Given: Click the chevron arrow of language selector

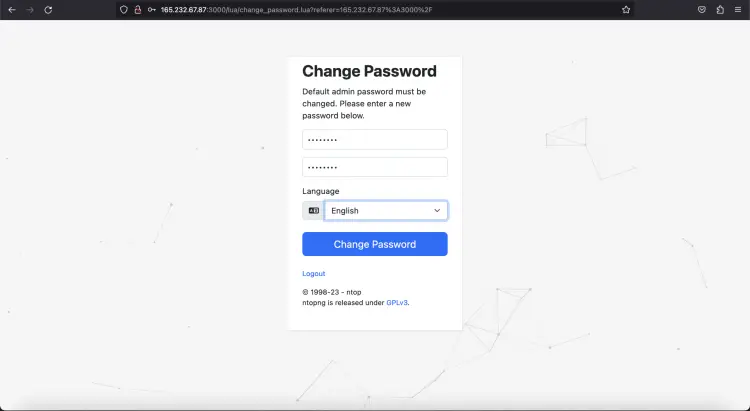Looking at the screenshot, I should (x=437, y=211).
